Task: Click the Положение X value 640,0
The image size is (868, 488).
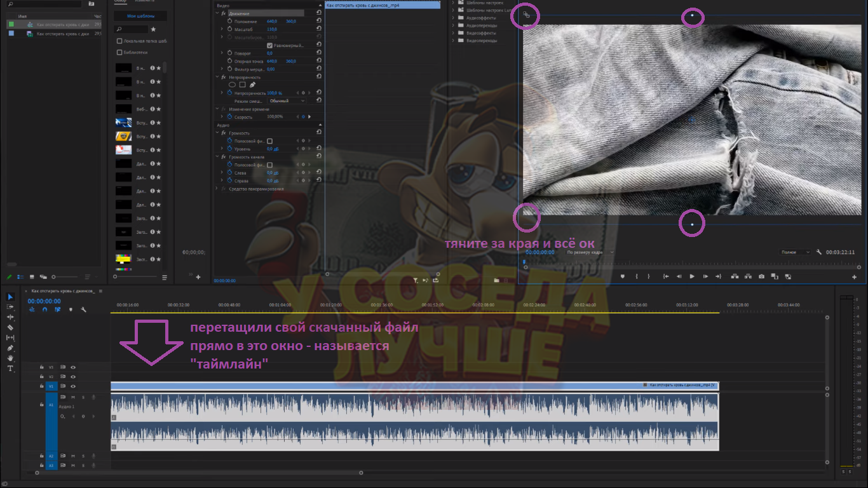Action: coord(272,21)
